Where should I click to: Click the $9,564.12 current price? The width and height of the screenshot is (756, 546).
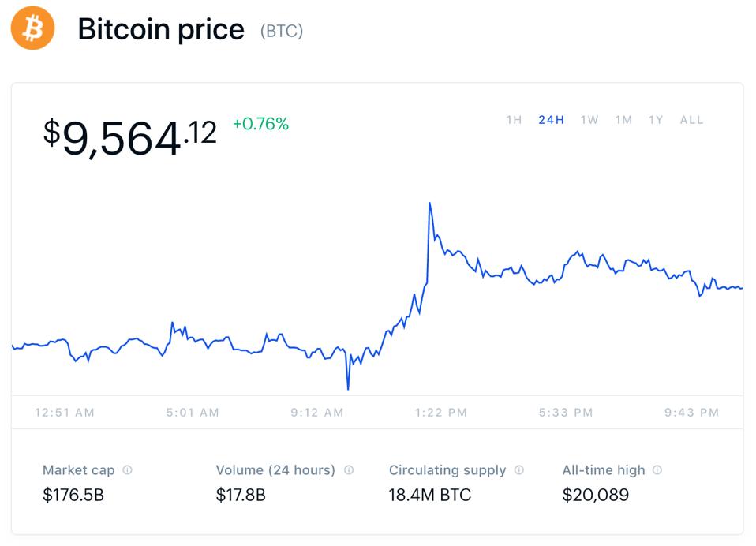point(129,136)
